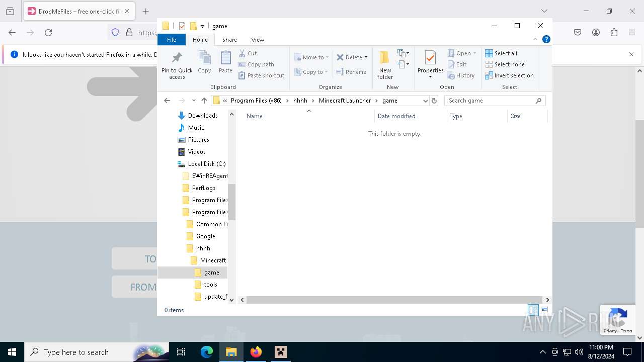Switch to Details view layout icon
Viewport: 644px width, 362px height.
tap(533, 310)
